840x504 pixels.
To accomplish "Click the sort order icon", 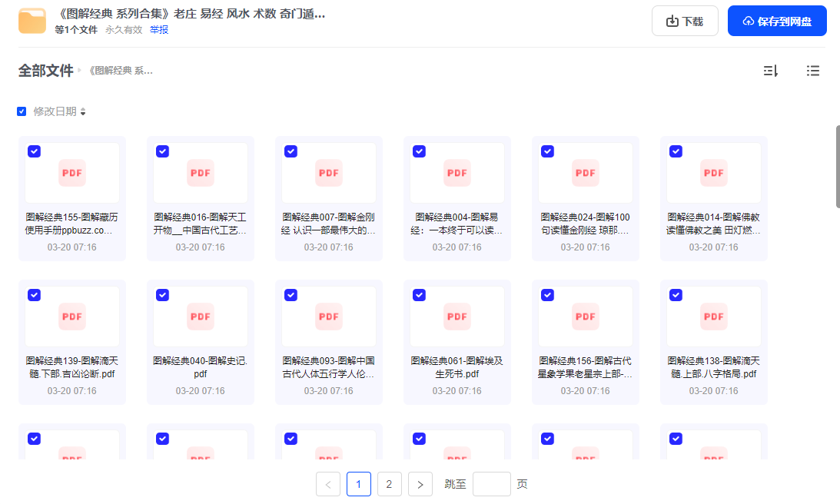I will tap(770, 71).
